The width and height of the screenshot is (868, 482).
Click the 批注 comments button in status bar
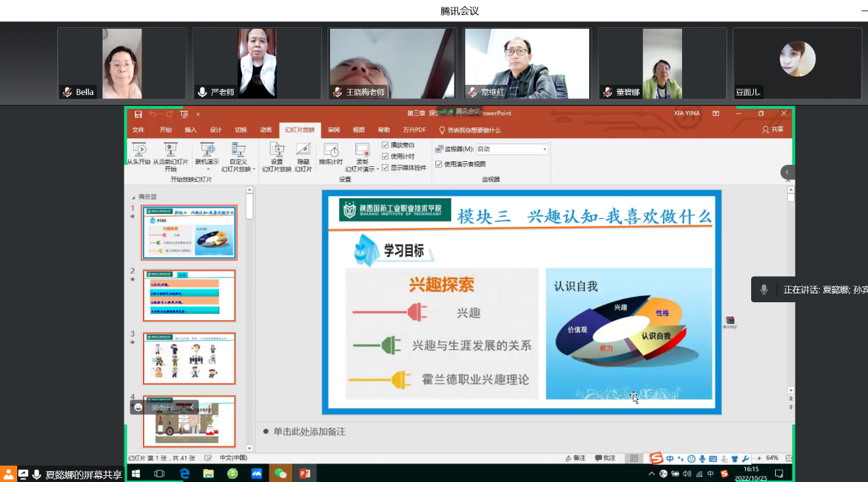click(x=606, y=458)
